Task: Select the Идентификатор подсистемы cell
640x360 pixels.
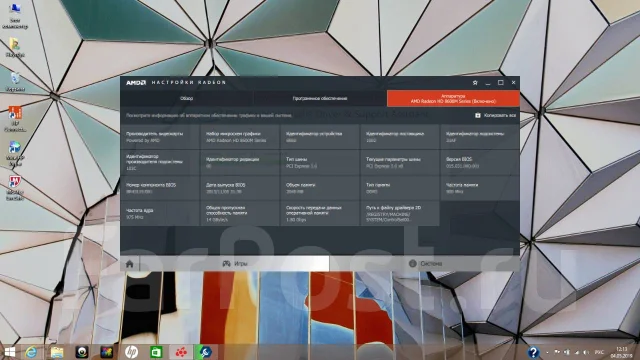Action: click(x=480, y=137)
